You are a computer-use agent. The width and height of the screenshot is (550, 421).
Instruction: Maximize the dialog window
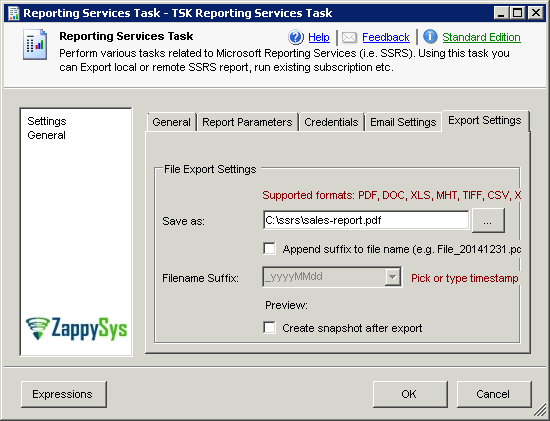pos(518,13)
